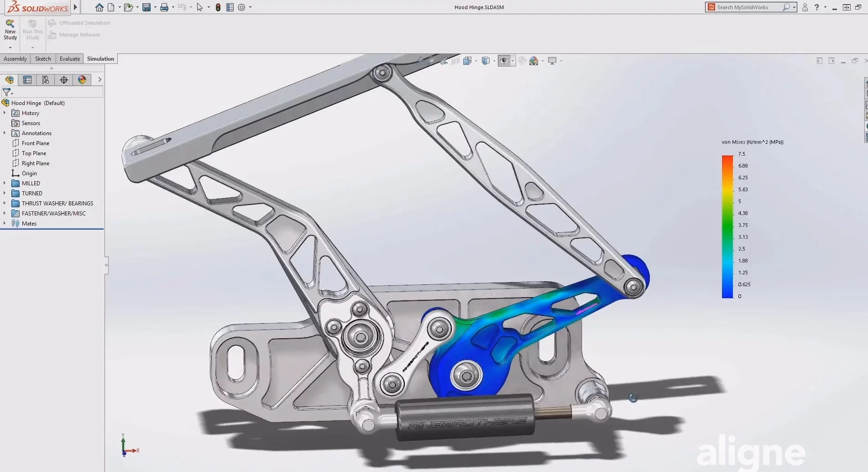The height and width of the screenshot is (472, 868).
Task: Toggle the Display Style cube icon
Action: pyautogui.click(x=486, y=61)
